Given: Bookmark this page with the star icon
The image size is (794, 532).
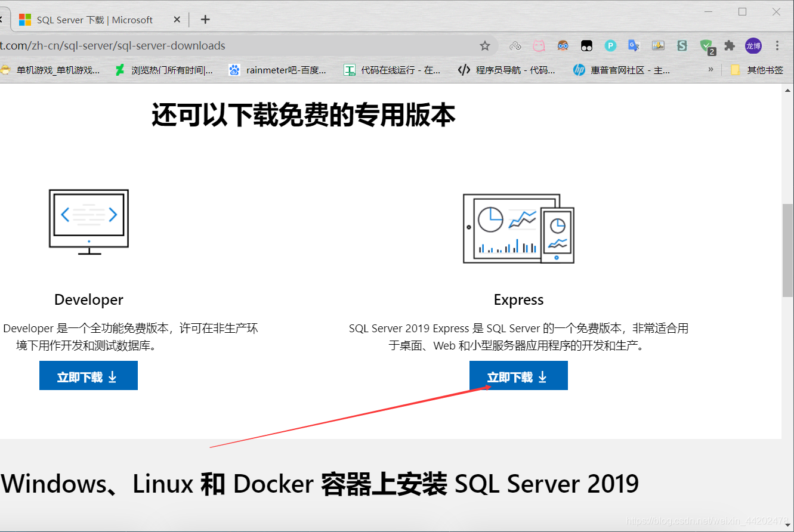Looking at the screenshot, I should (x=485, y=46).
